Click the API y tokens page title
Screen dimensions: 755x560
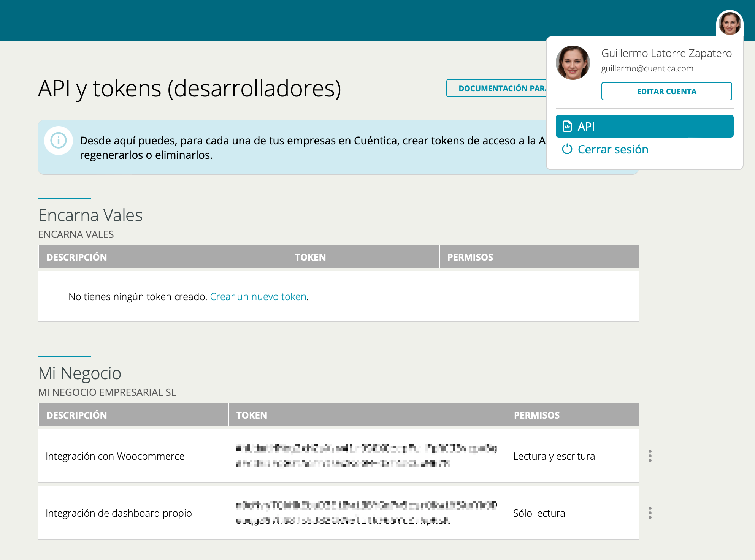(x=190, y=89)
